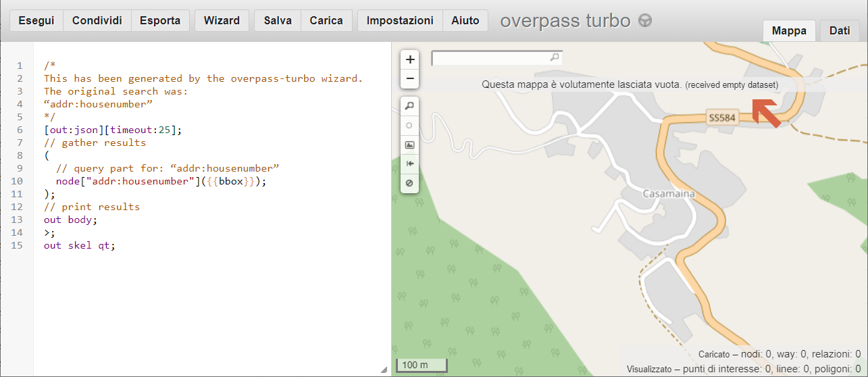Launch the query Wizard
This screenshot has height=377, width=868.
tap(222, 20)
